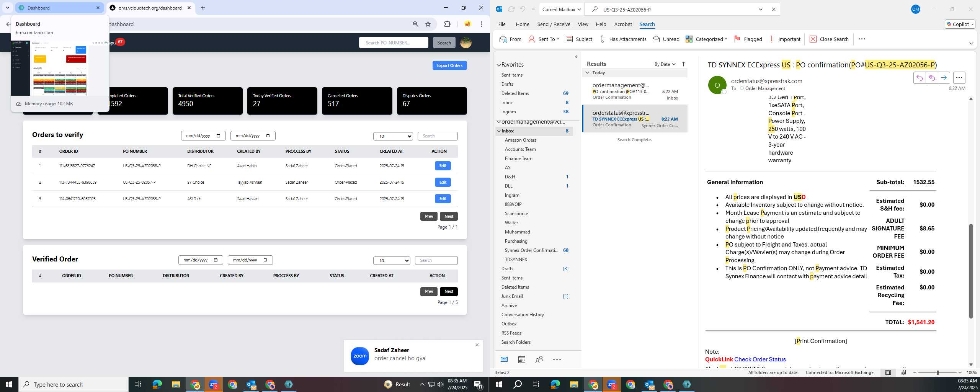Switch to Reading view in Outlook status bar

pyautogui.click(x=903, y=372)
